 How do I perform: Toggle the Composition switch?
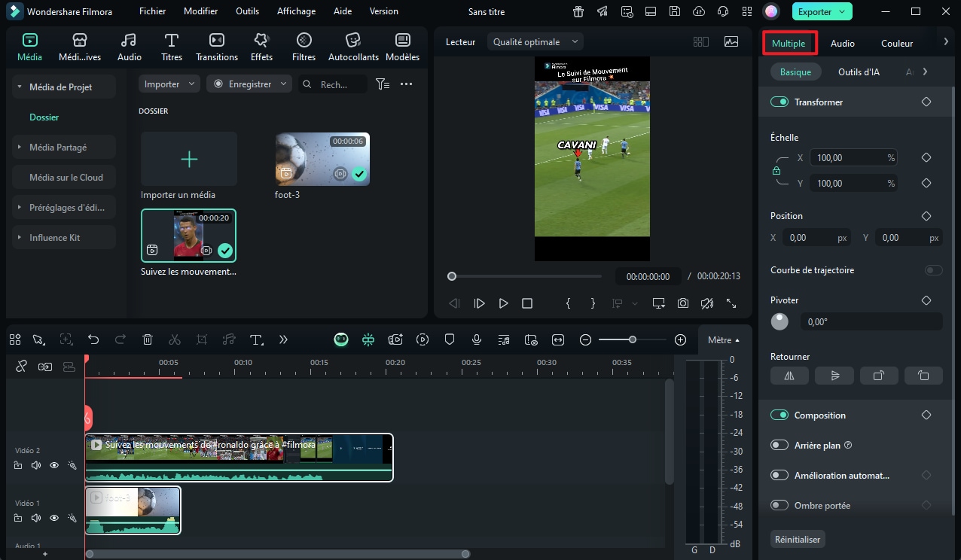coord(779,415)
